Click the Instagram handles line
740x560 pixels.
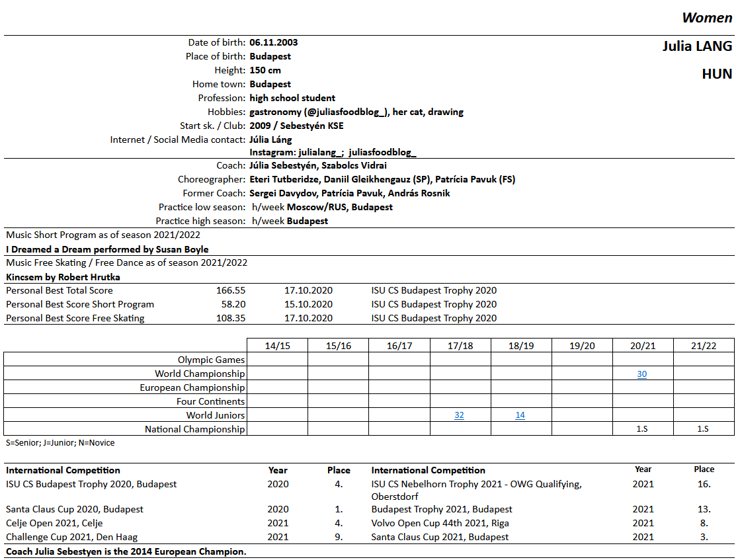click(333, 152)
